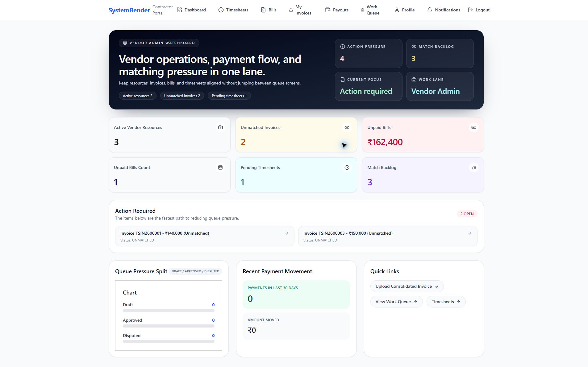588x367 pixels.
Task: Click the Notifications bell icon
Action: pyautogui.click(x=430, y=10)
